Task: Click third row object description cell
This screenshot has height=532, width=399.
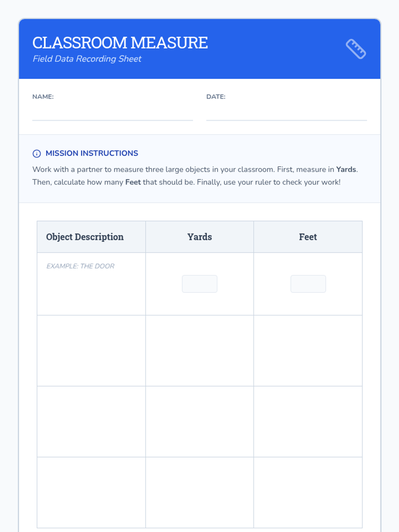Action: 91,422
